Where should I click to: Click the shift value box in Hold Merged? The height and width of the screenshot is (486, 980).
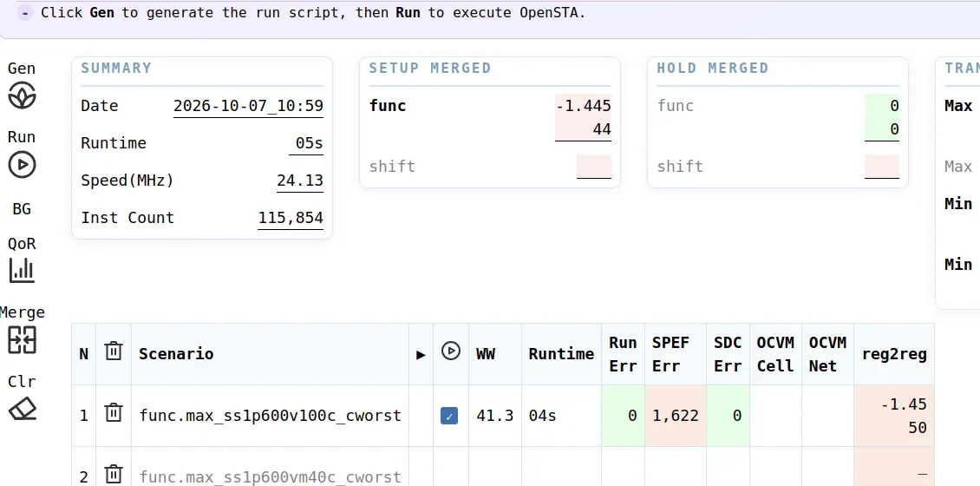(882, 167)
